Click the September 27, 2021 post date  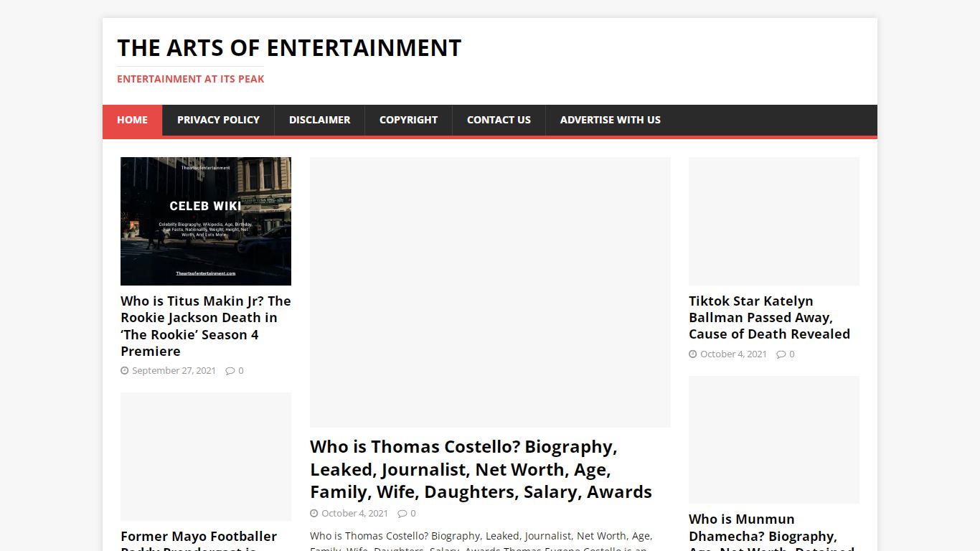click(174, 371)
